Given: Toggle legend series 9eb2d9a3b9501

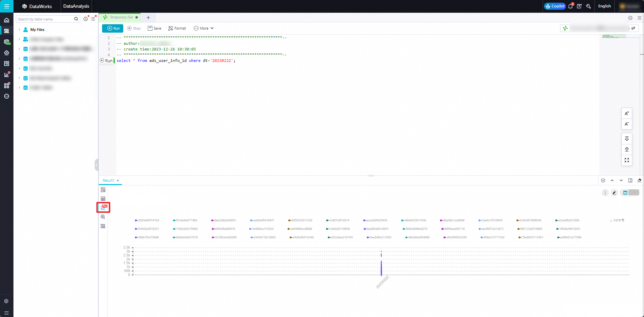Looking at the screenshot, I should coord(223,220).
